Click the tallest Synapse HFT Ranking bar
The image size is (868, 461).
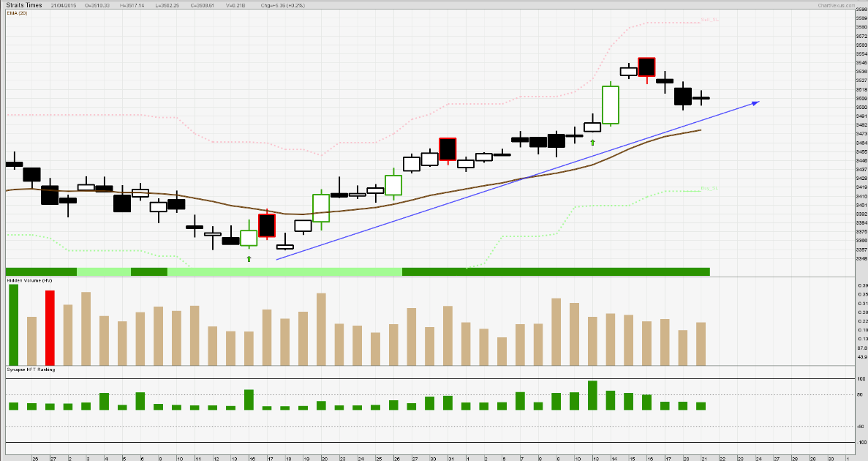[x=592, y=395]
